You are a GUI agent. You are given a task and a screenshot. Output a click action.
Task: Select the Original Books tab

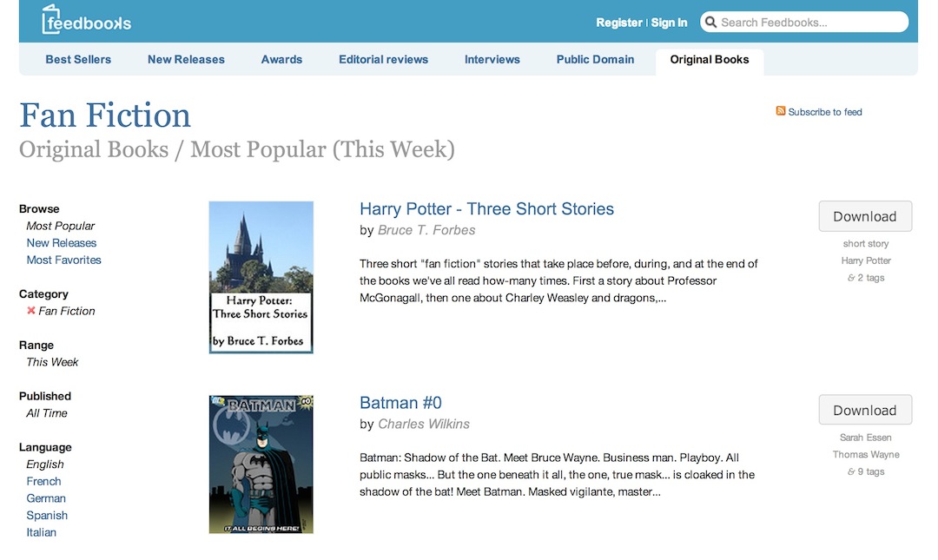click(x=710, y=60)
